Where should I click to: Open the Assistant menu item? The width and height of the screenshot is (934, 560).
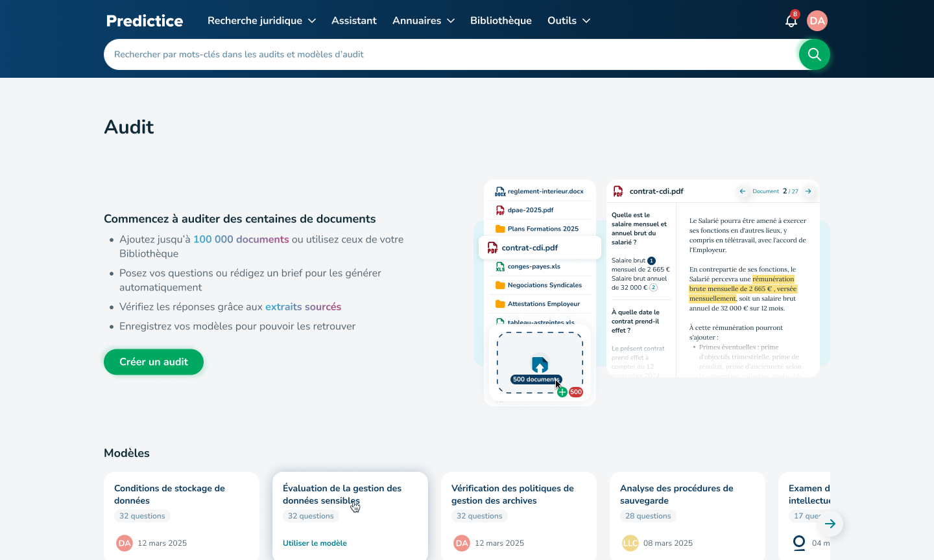point(354,21)
